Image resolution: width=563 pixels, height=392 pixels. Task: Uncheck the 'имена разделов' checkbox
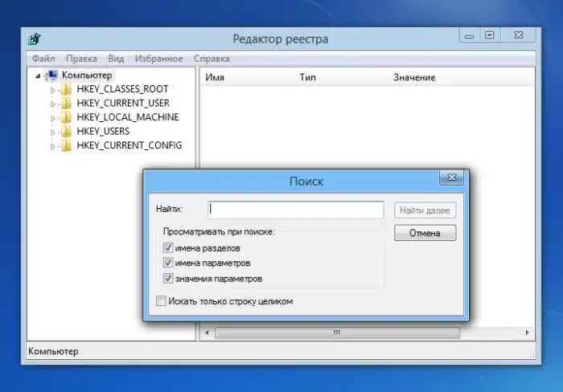(x=168, y=248)
